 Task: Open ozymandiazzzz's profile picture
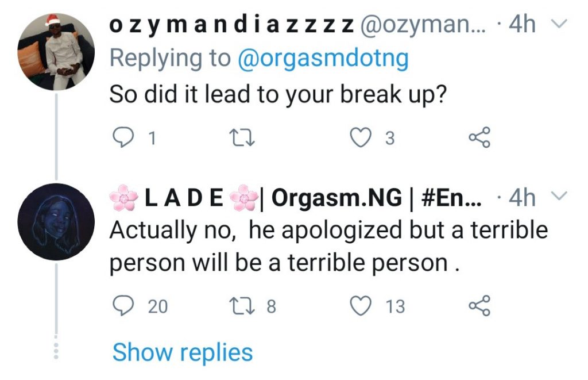point(56,52)
